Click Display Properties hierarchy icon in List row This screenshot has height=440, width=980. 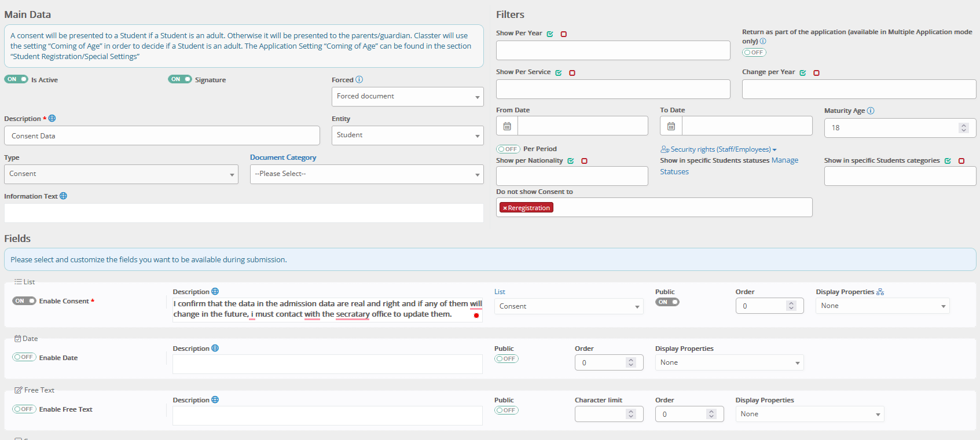[x=880, y=292]
